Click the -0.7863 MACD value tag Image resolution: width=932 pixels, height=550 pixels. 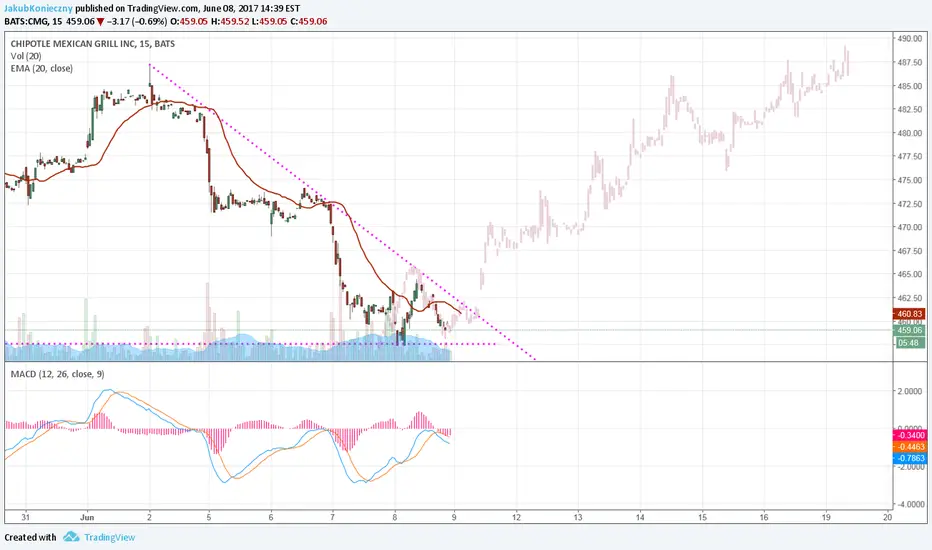[910, 458]
